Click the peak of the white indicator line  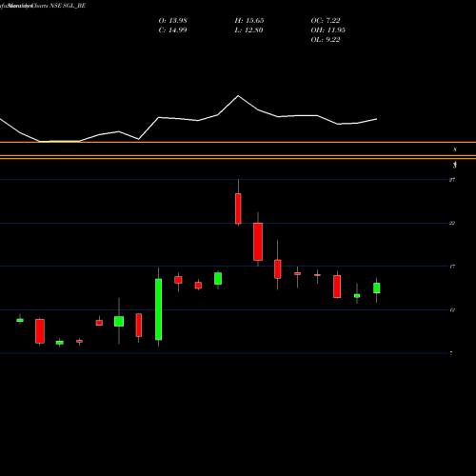pos(238,95)
